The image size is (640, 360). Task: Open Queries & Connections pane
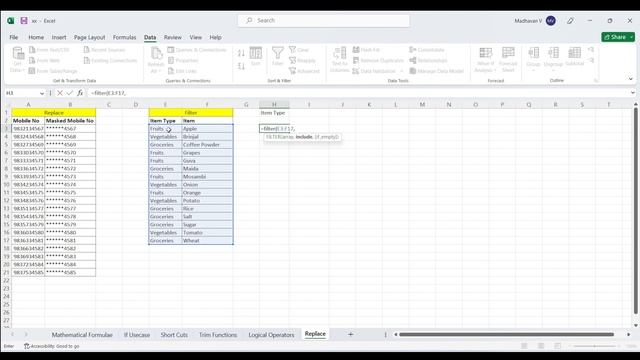[x=197, y=50]
